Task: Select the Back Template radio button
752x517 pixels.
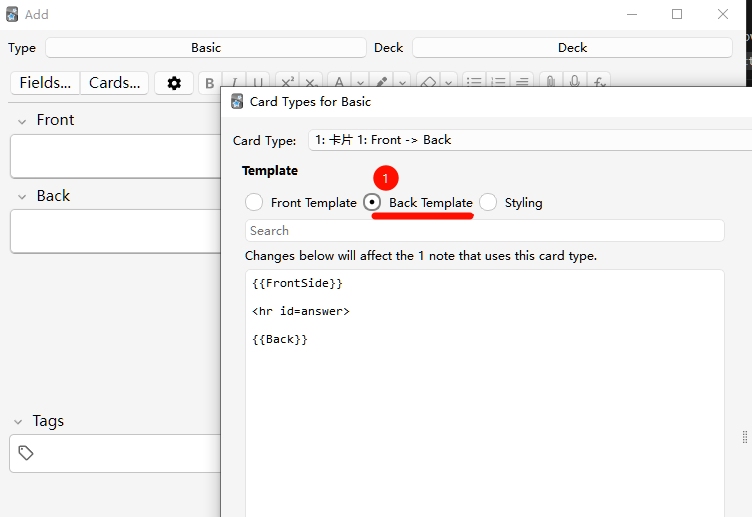Action: point(372,202)
